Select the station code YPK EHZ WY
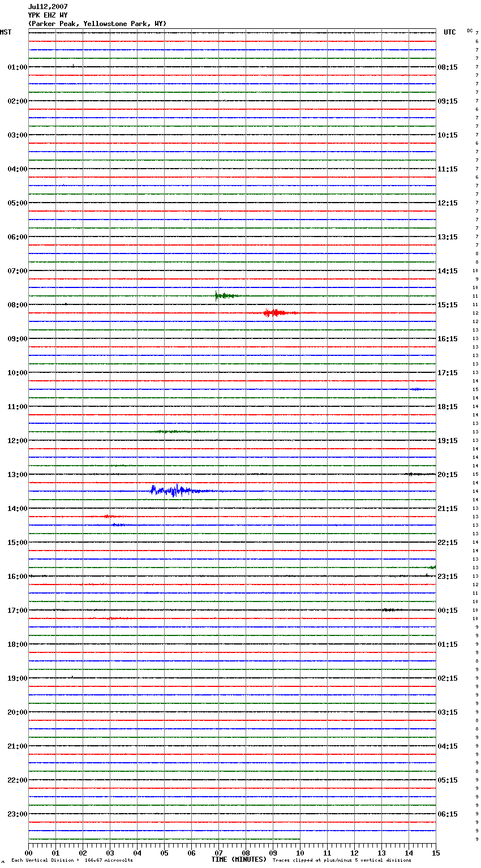This screenshot has width=481, height=868. pos(48,15)
